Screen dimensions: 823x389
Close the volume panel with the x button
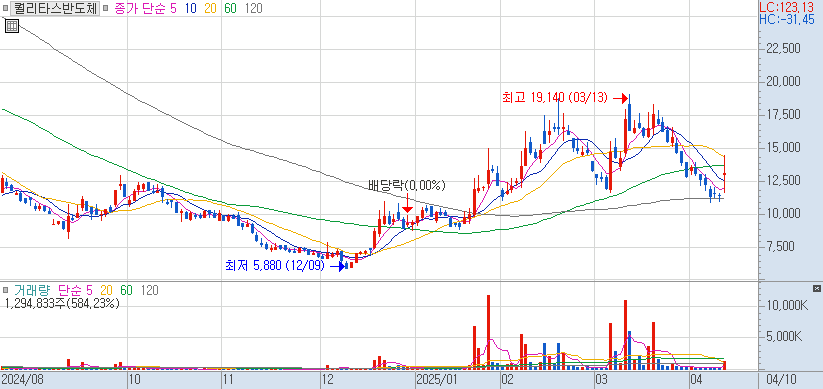tap(816, 288)
